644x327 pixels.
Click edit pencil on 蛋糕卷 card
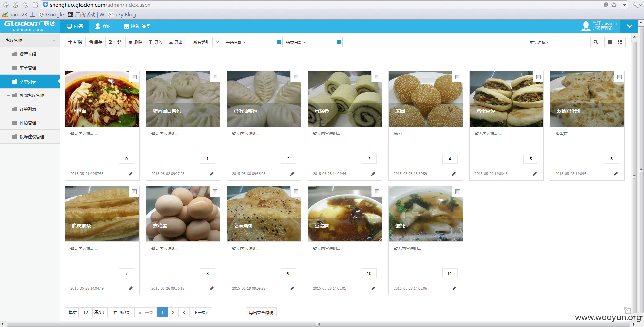373,174
